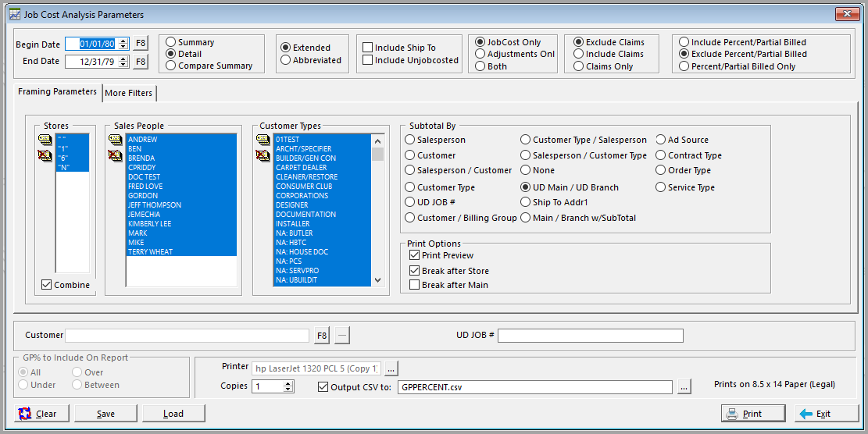This screenshot has height=434, width=868.
Task: Select all Sales People with tag icon
Action: pos(115,139)
